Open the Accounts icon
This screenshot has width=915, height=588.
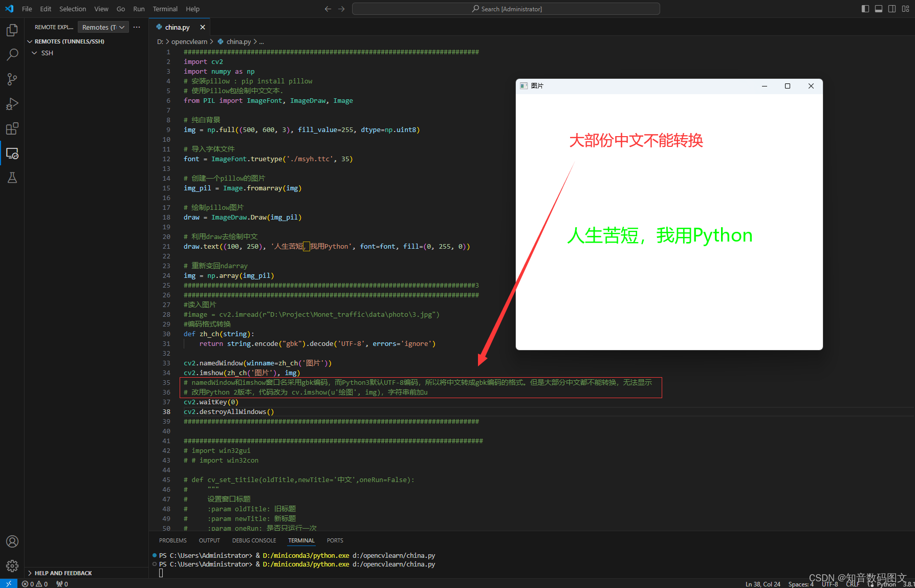click(12, 541)
